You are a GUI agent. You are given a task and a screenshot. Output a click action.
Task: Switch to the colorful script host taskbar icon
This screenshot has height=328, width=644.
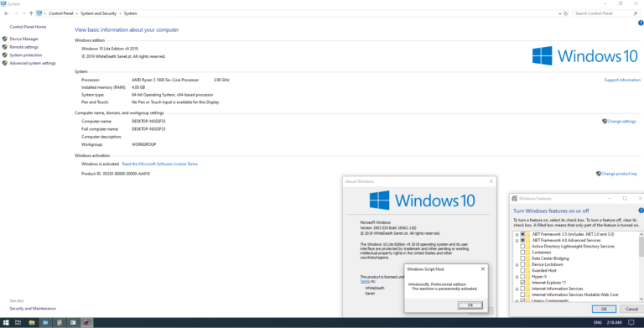86,323
